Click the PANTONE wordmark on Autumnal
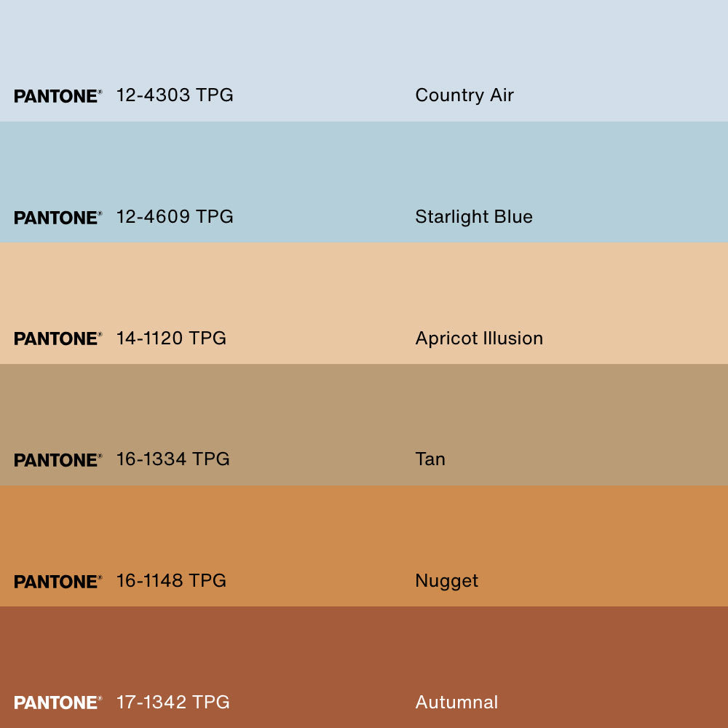Viewport: 728px width, 728px height. (x=57, y=703)
